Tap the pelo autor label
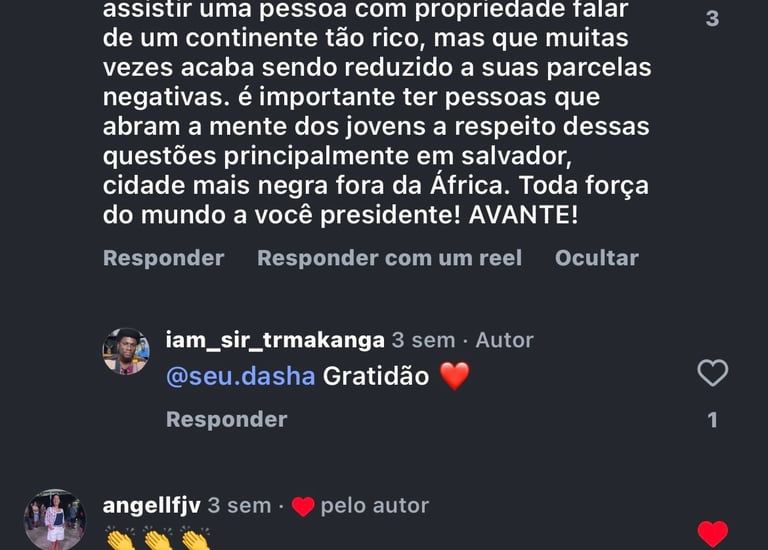The height and width of the screenshot is (550, 768). click(x=374, y=506)
